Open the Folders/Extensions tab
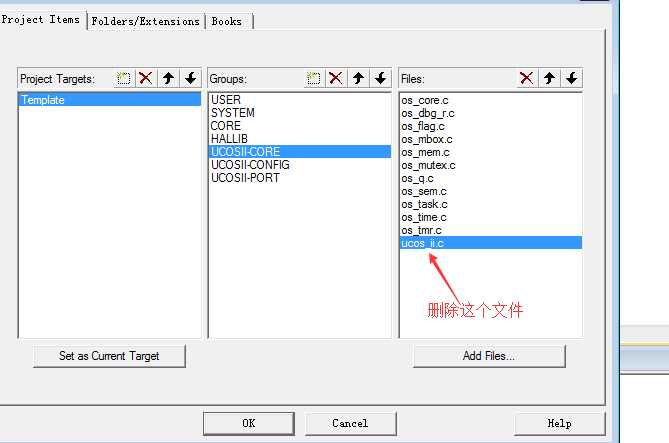Screen dimensions: 669x443 tap(145, 21)
